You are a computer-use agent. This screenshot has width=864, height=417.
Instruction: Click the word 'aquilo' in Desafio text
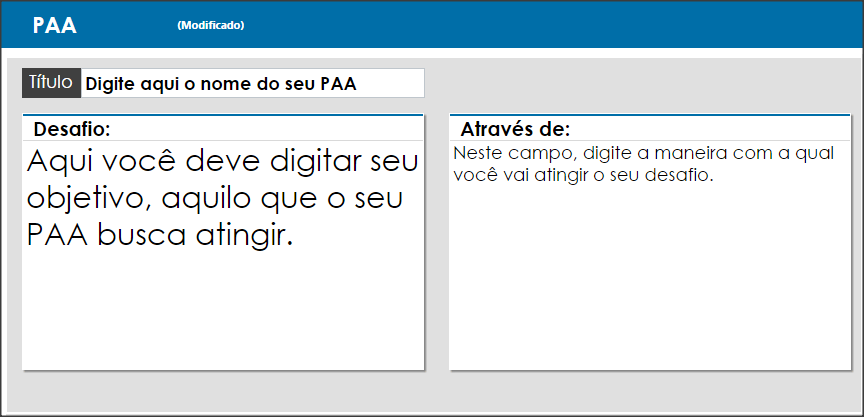pos(208,199)
